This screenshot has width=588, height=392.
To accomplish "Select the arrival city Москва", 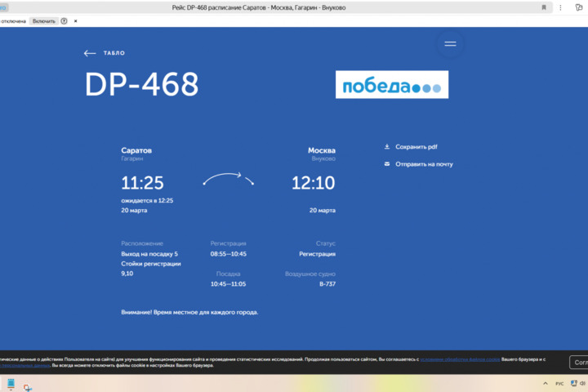I will [x=322, y=150].
